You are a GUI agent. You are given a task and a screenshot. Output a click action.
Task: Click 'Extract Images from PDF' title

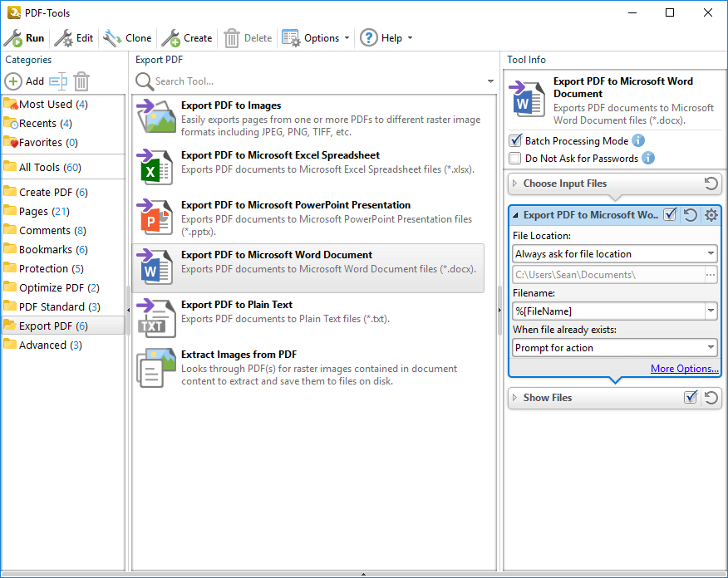coord(239,355)
